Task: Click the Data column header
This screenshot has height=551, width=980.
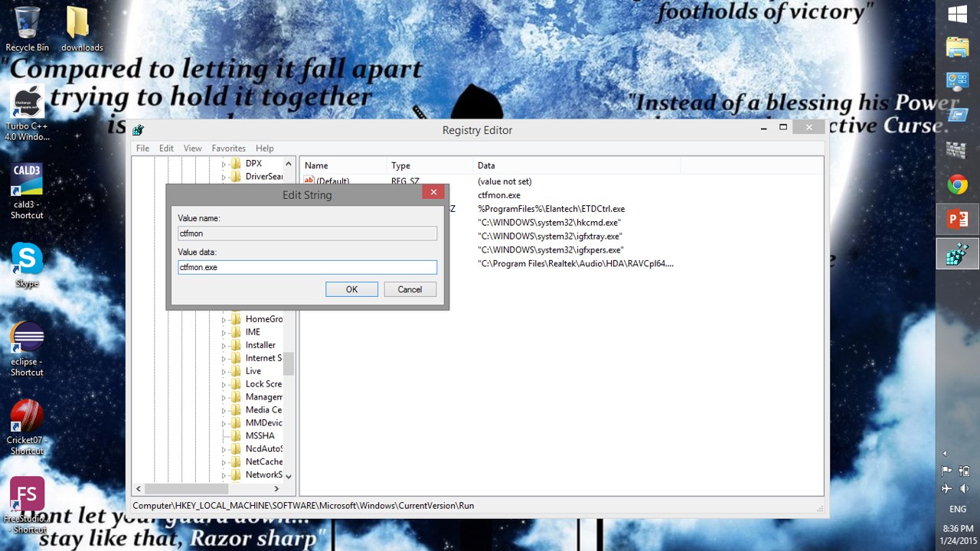Action: (486, 165)
